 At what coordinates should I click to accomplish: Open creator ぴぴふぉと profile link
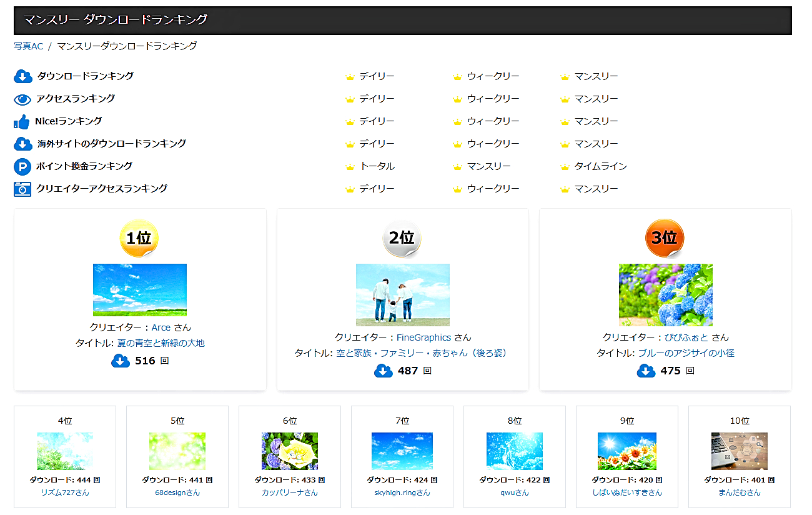[686, 337]
